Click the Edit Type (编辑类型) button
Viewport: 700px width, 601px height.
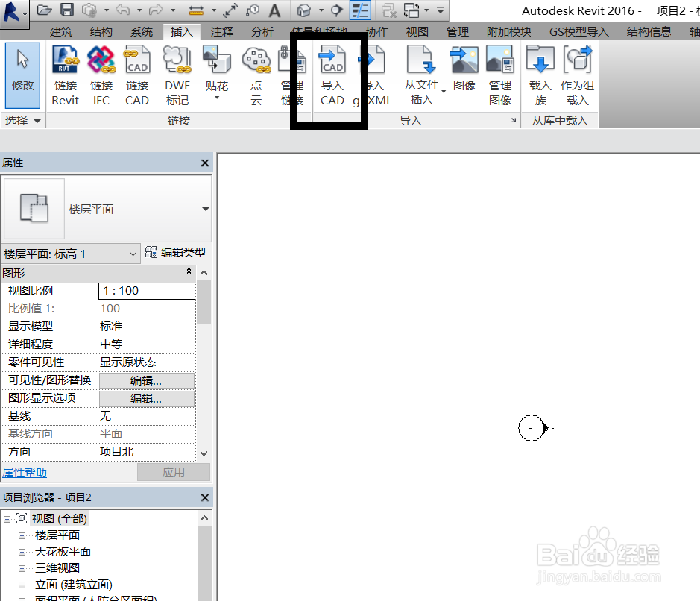175,253
